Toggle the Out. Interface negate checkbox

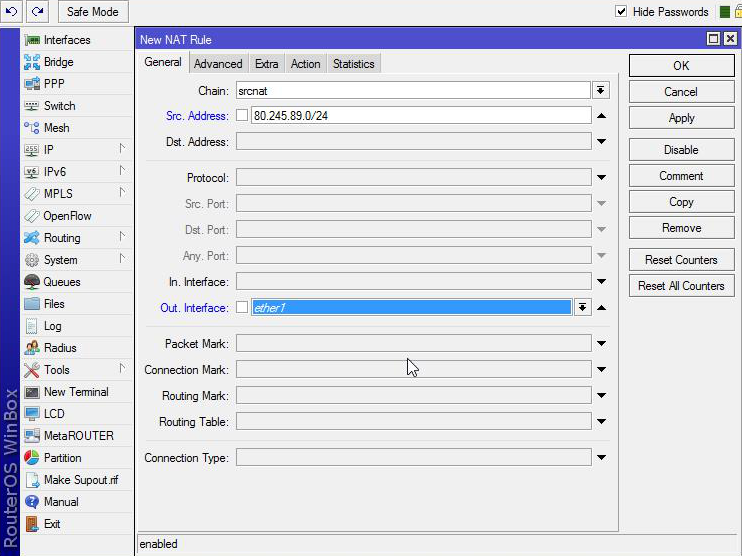242,308
